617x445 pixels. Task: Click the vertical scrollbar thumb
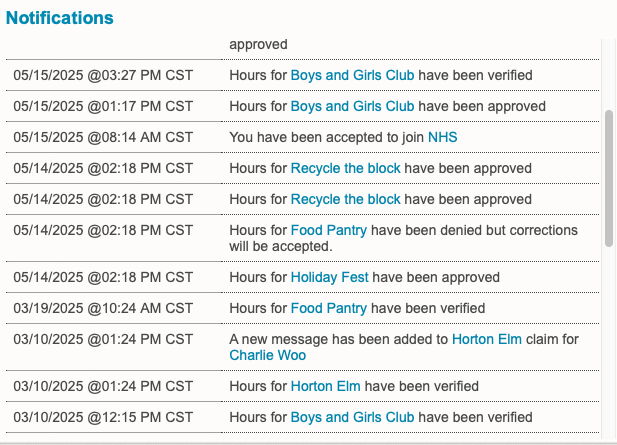click(x=609, y=178)
